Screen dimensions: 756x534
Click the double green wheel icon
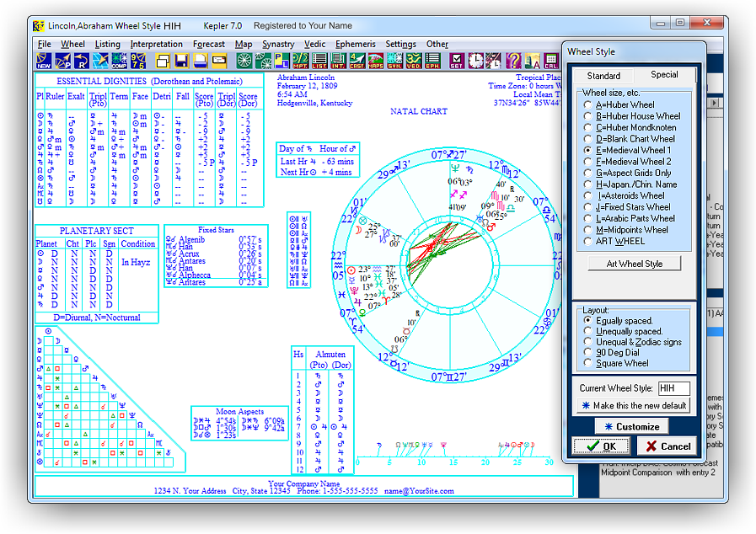pos(263,61)
